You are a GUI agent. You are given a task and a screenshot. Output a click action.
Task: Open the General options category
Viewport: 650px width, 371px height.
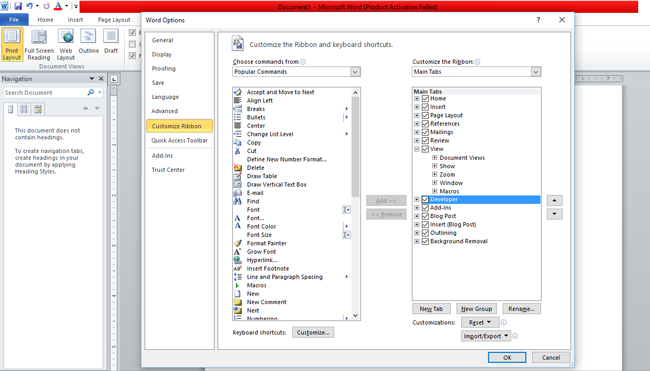point(162,40)
